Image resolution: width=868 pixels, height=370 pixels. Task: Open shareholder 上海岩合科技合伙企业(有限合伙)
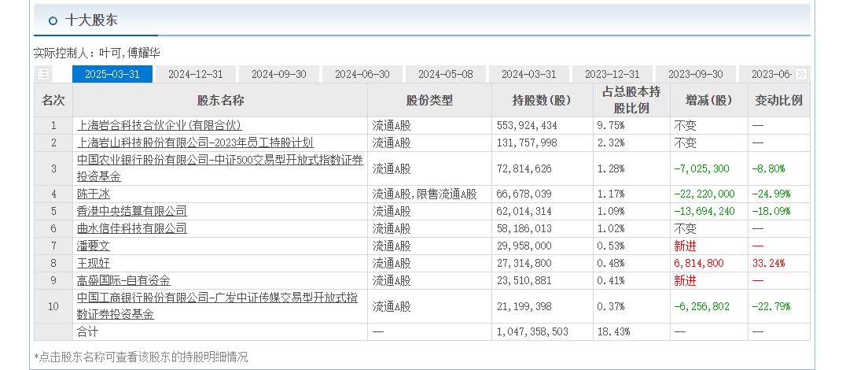[160, 126]
